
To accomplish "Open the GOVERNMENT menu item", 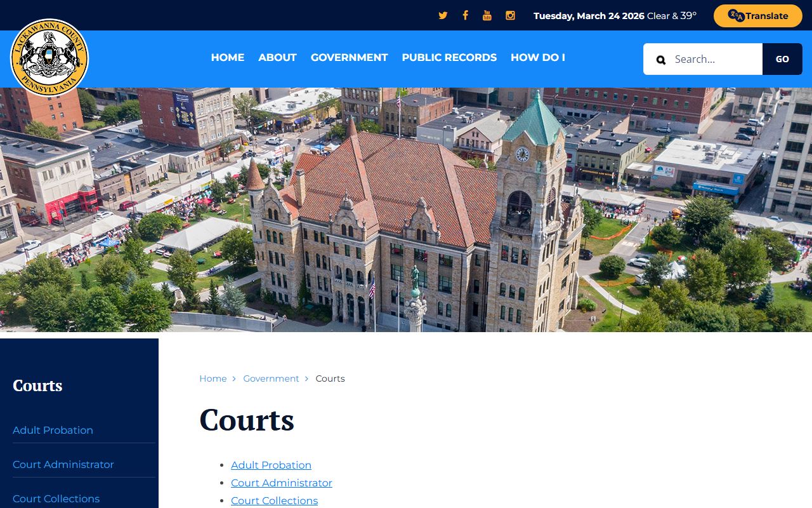I will [x=349, y=57].
